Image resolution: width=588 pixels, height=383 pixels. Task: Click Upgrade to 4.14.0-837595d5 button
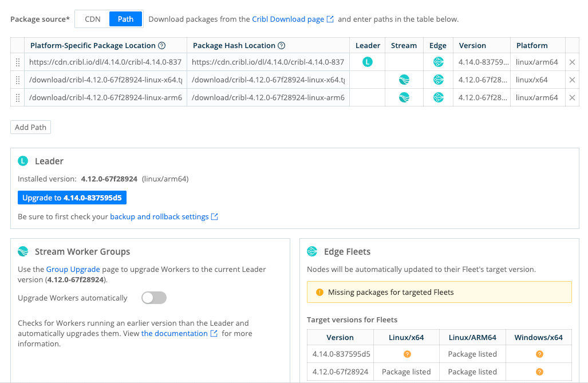pos(72,198)
